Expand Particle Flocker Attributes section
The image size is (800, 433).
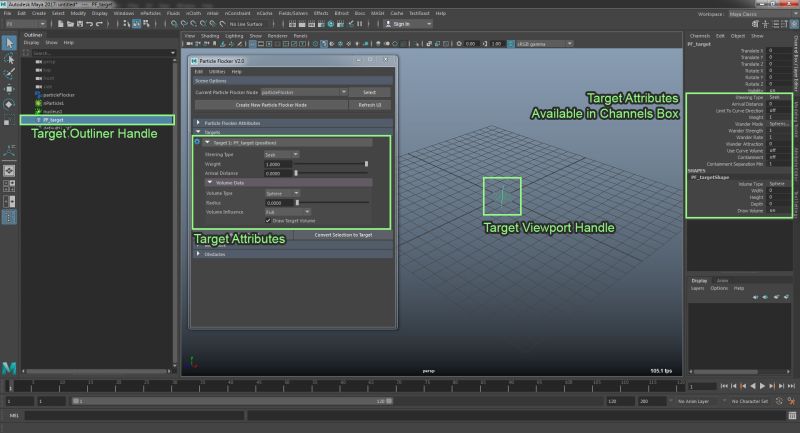tap(198, 123)
